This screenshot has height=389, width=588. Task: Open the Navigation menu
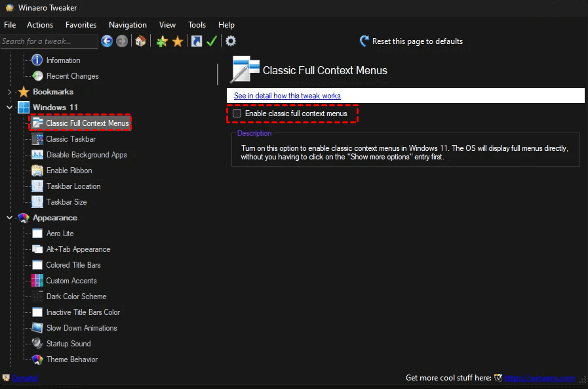[x=128, y=25]
